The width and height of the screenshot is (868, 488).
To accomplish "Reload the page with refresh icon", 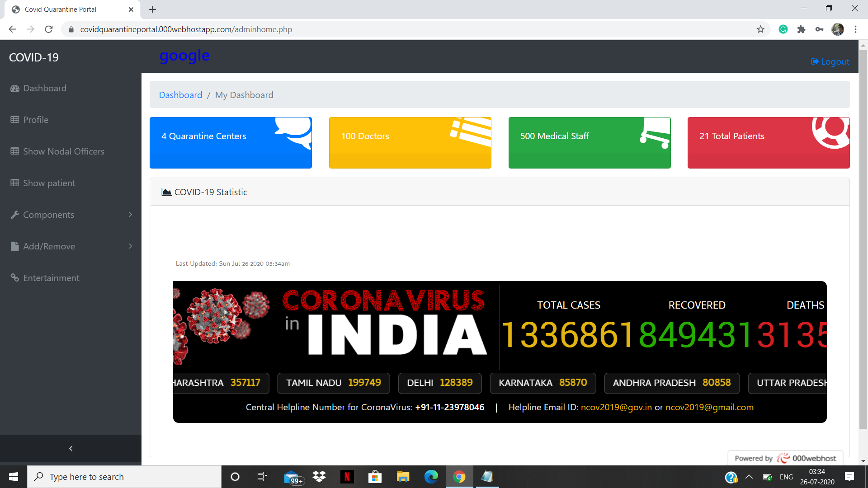I will (49, 29).
